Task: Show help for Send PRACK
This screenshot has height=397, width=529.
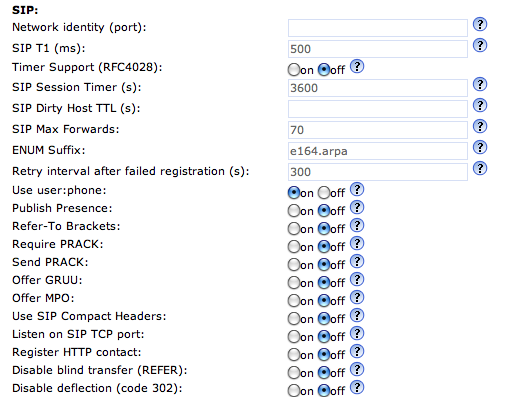Action: coord(357,261)
